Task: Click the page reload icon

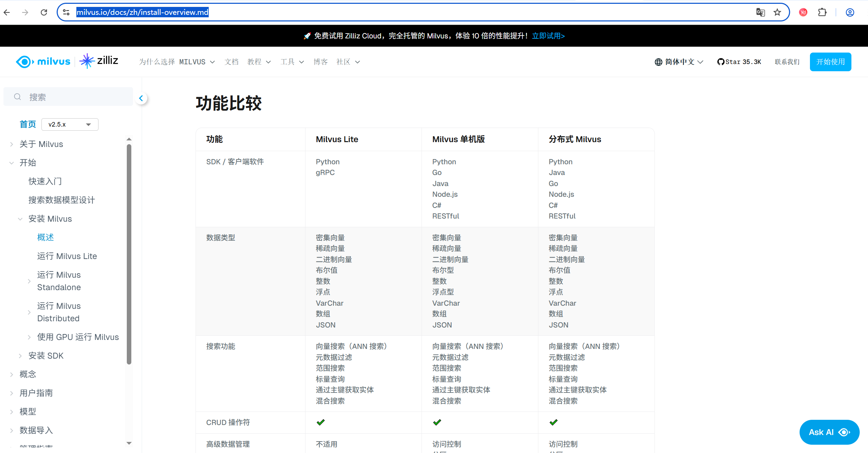Action: (44, 12)
